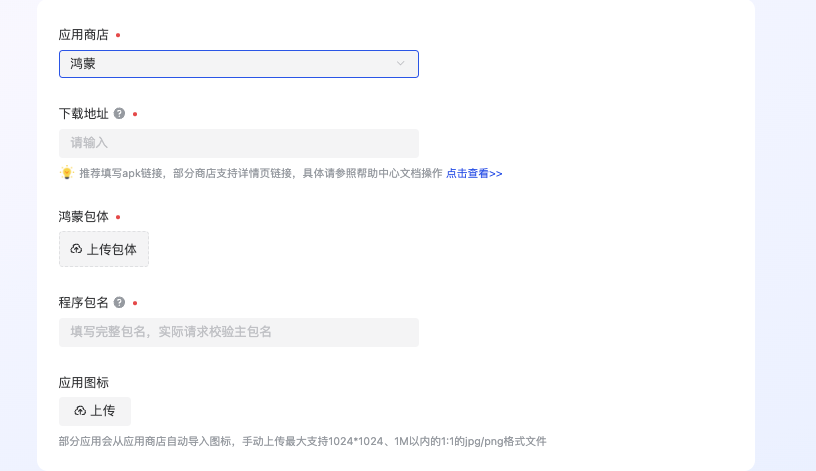
Task: Open the 点击查看>> help link
Action: coord(474,173)
